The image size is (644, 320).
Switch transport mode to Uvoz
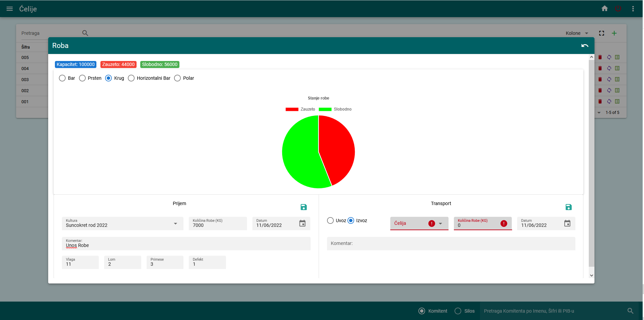click(x=331, y=220)
